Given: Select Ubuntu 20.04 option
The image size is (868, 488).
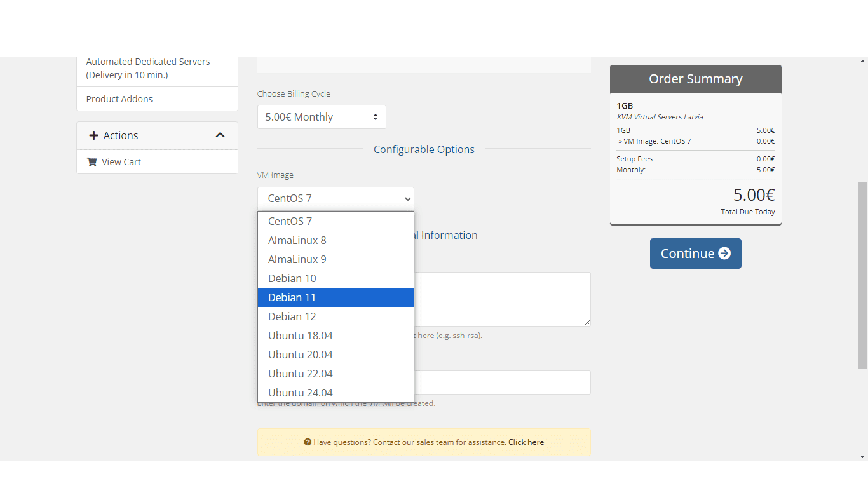Looking at the screenshot, I should click(336, 355).
